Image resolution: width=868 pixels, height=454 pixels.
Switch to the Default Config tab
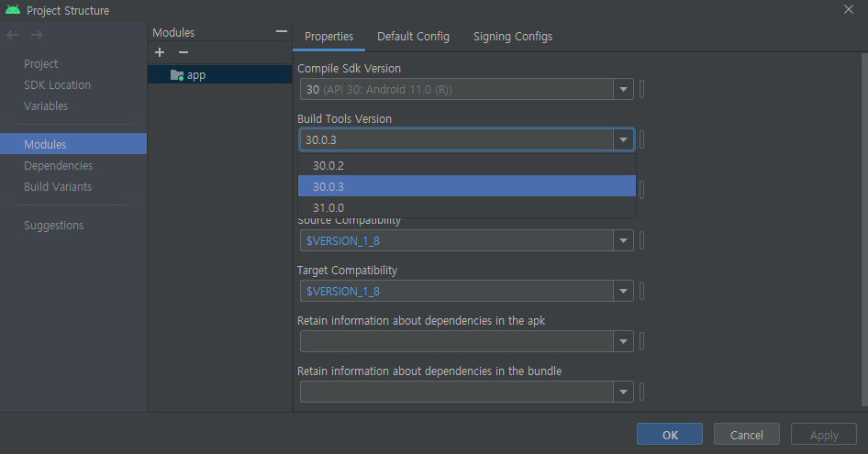coord(413,37)
